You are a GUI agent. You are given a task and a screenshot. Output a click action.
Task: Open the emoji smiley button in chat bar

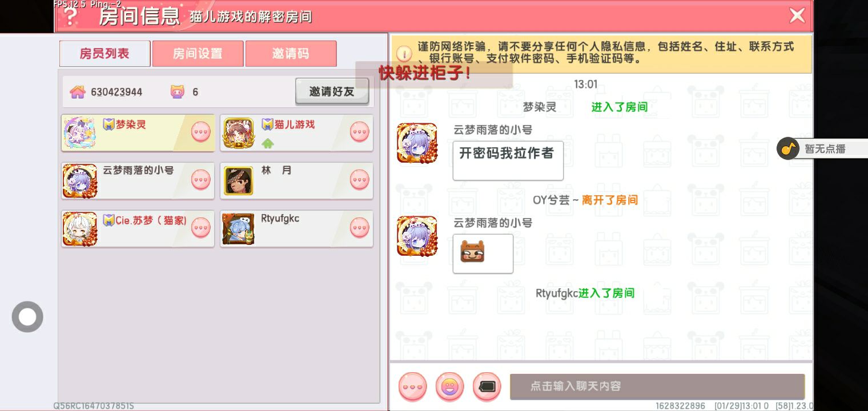pyautogui.click(x=449, y=386)
